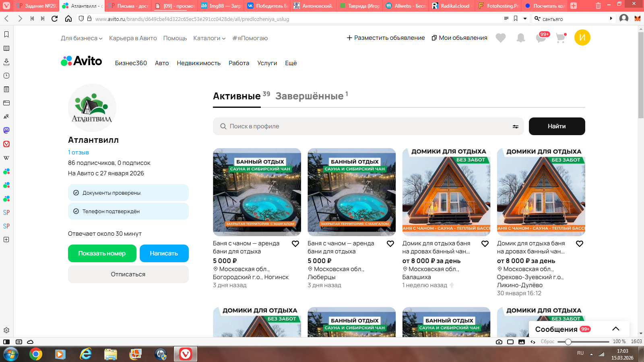
Task: Open Avito messages chat icon
Action: [x=541, y=38]
